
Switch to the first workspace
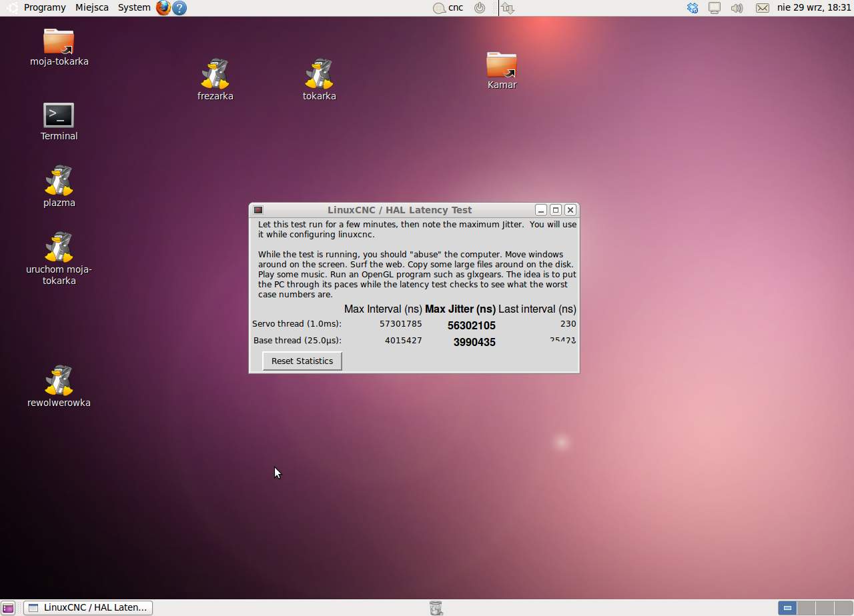(787, 608)
